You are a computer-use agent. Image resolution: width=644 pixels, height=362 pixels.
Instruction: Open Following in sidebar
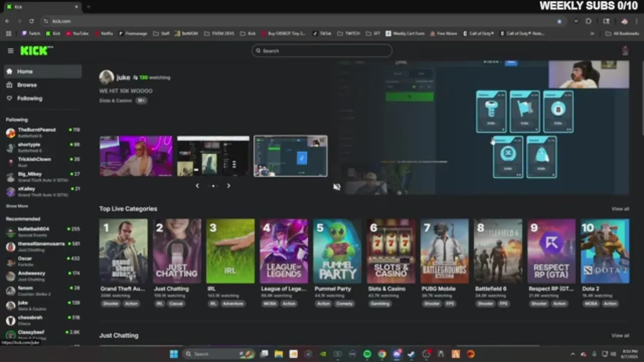42,99
